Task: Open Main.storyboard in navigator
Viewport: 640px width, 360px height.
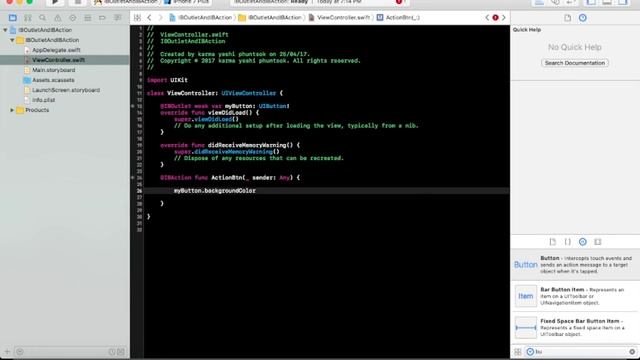Action: [53, 70]
